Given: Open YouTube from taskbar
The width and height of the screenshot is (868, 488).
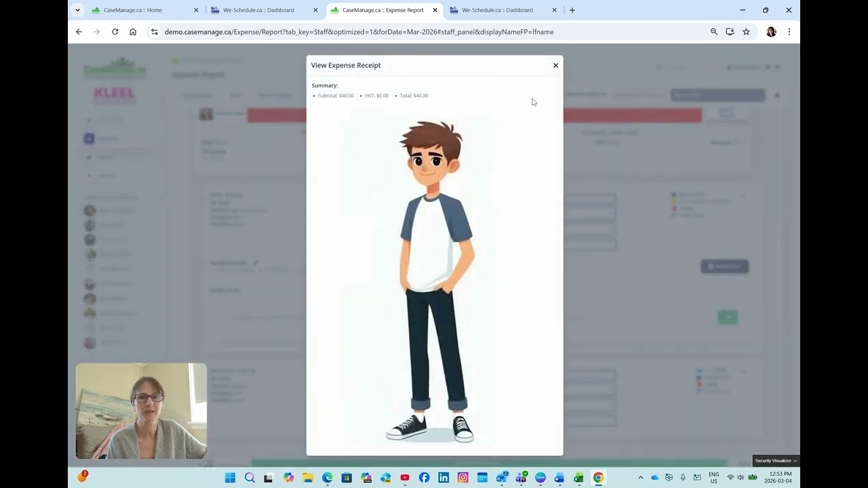Looking at the screenshot, I should 405,478.
